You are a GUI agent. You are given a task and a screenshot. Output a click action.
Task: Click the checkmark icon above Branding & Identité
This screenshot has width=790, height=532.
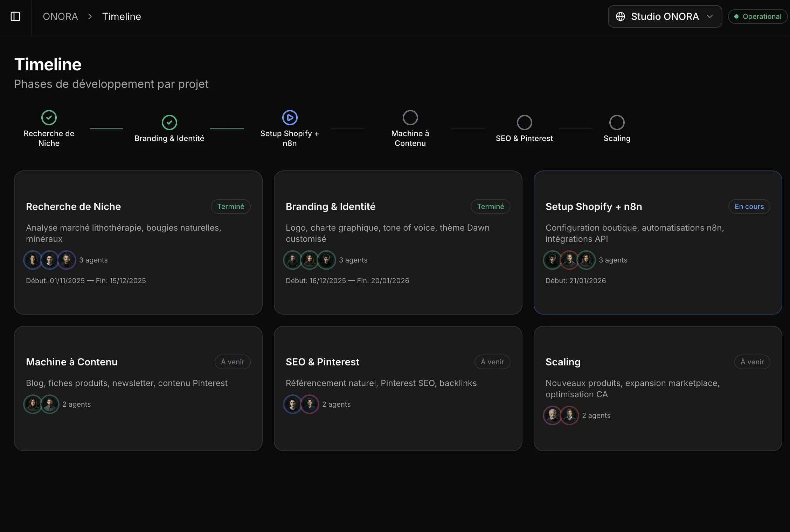coord(169,122)
